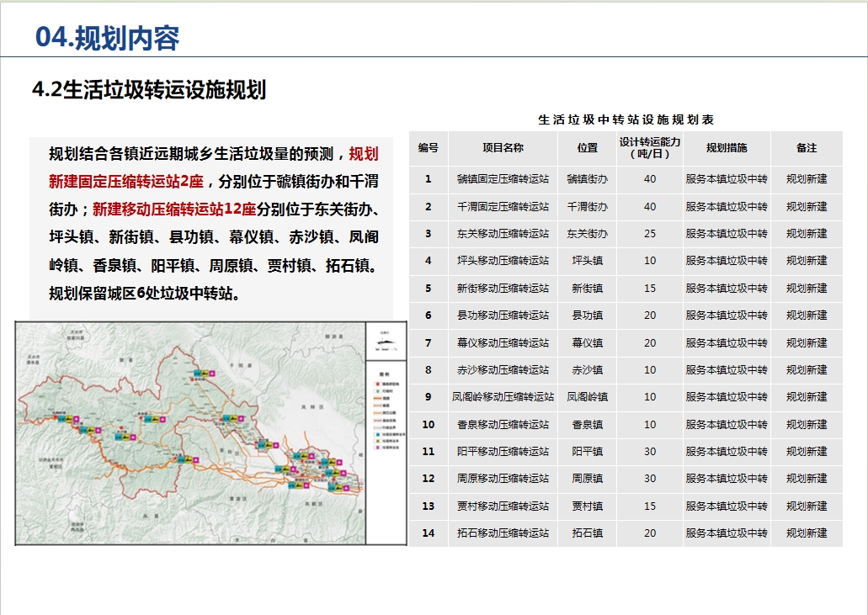Click "服务本镇垃圾中转" in the 千渭固定压缩转运站 row
The height and width of the screenshot is (615, 868).
[x=727, y=207]
